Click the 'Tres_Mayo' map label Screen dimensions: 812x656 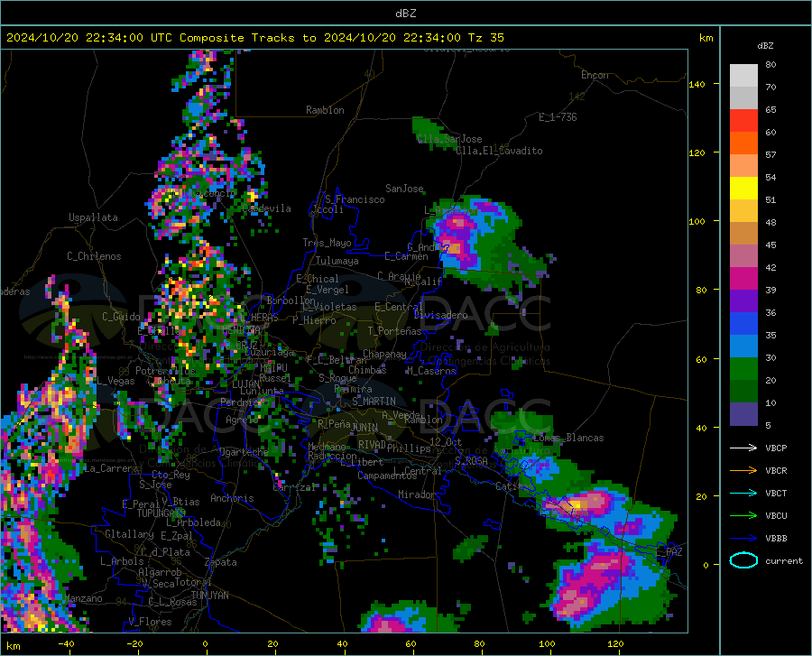click(328, 243)
